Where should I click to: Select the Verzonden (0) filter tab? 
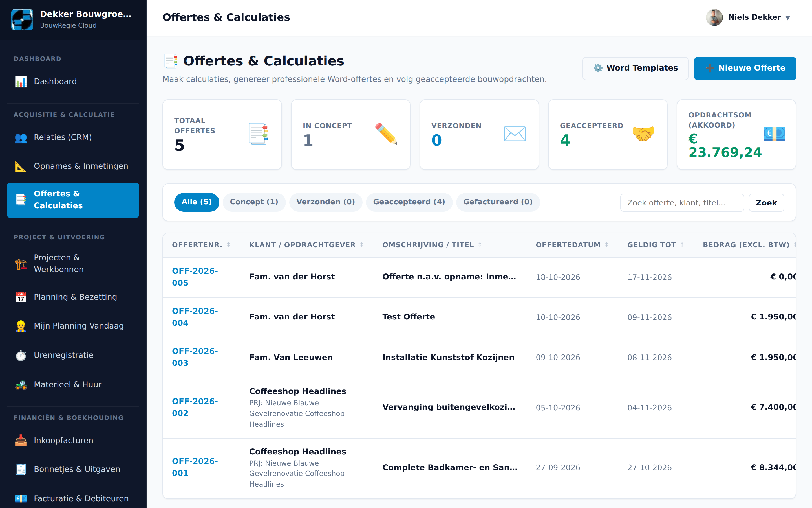coord(325,202)
